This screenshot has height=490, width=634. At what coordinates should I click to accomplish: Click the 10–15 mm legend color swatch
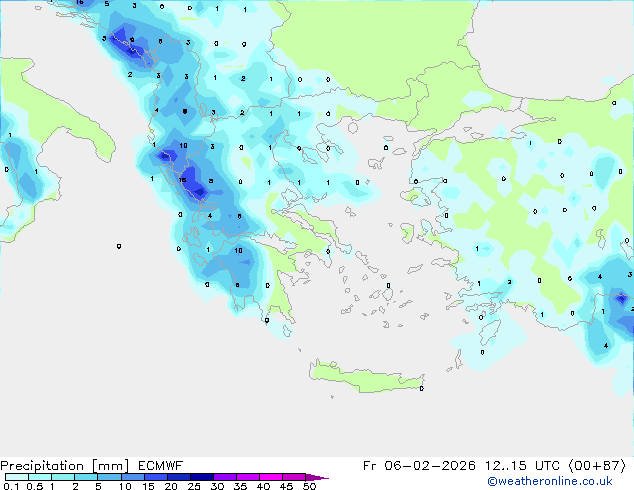point(133,477)
